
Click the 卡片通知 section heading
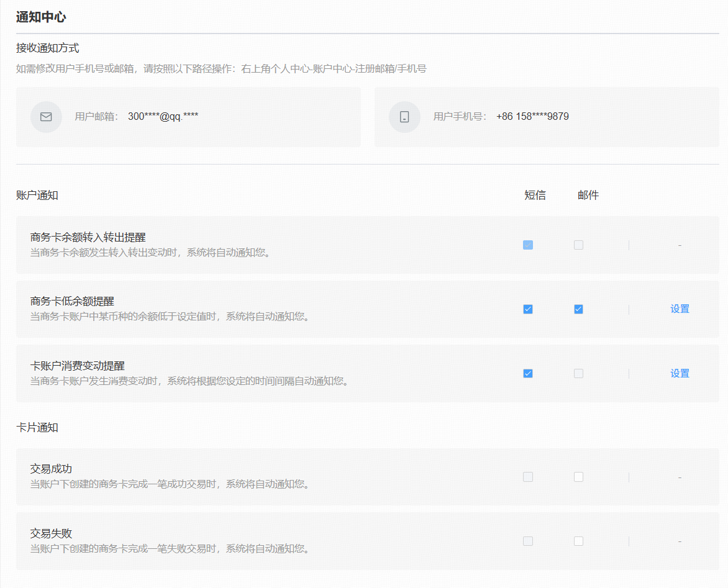coord(37,427)
